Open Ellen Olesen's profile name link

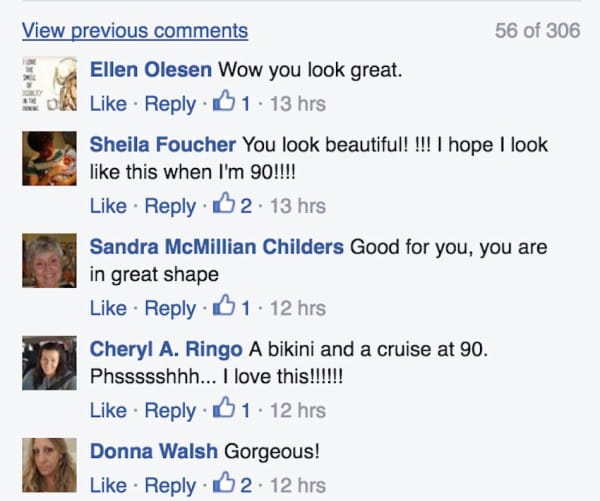coord(151,71)
